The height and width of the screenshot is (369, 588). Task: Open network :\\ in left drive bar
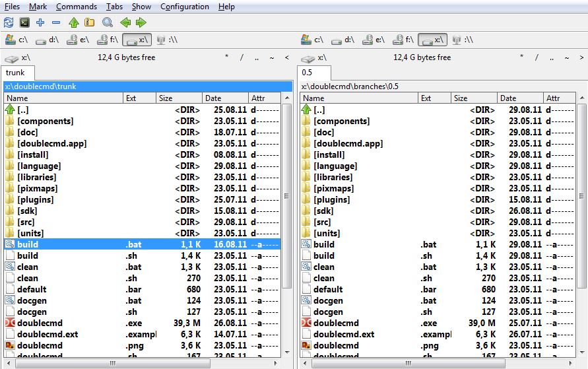(x=167, y=40)
